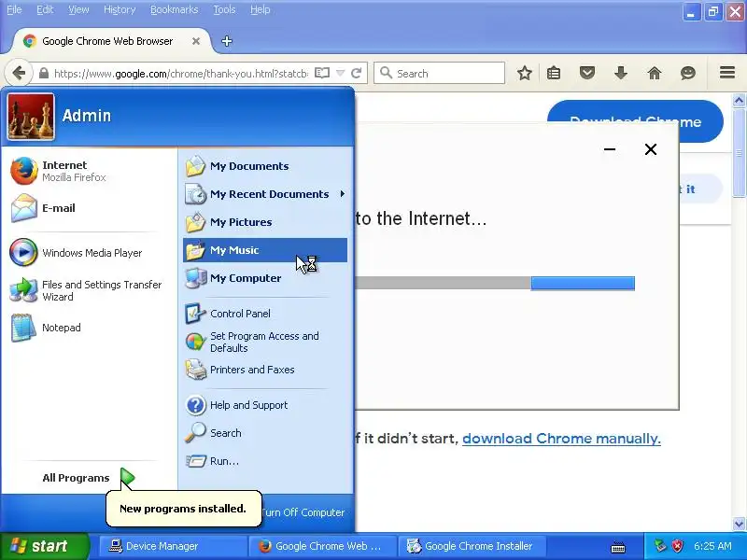Click the Firefox back button
747x560 pixels.
pyautogui.click(x=19, y=73)
